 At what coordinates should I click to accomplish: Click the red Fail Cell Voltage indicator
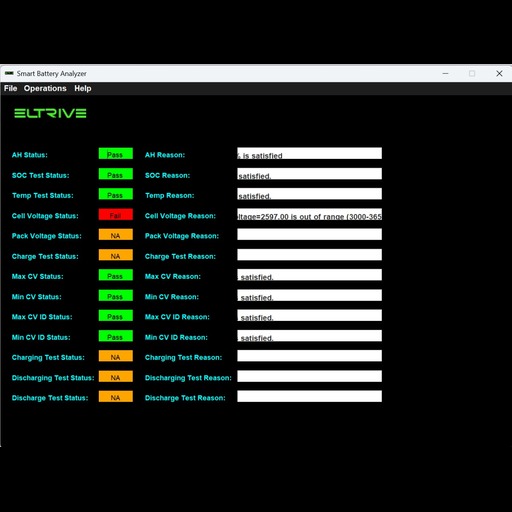[116, 214]
